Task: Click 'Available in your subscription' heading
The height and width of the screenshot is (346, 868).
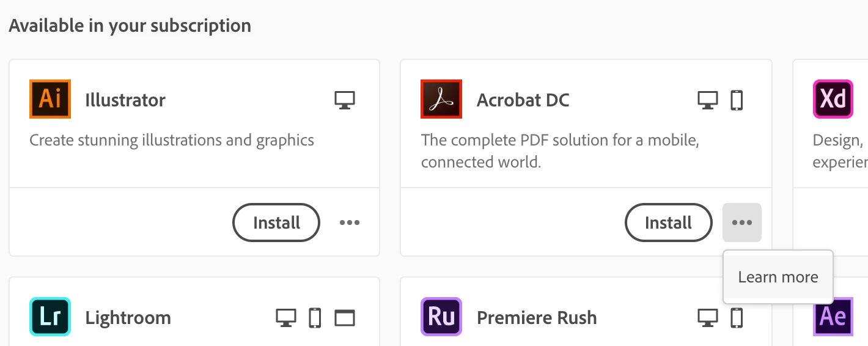Action: pyautogui.click(x=130, y=26)
